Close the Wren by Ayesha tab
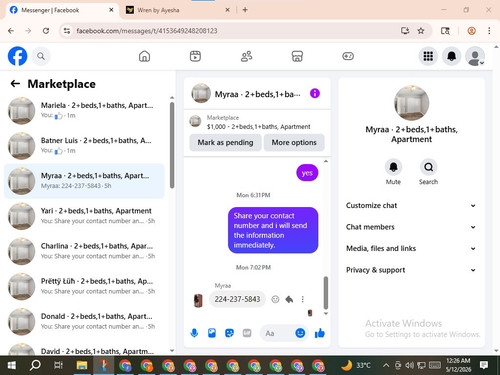 coord(227,10)
